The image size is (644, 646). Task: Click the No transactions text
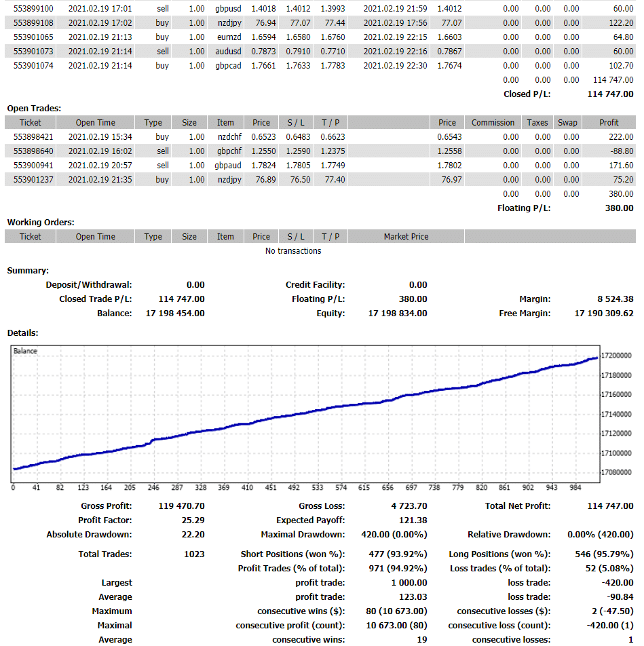point(293,251)
